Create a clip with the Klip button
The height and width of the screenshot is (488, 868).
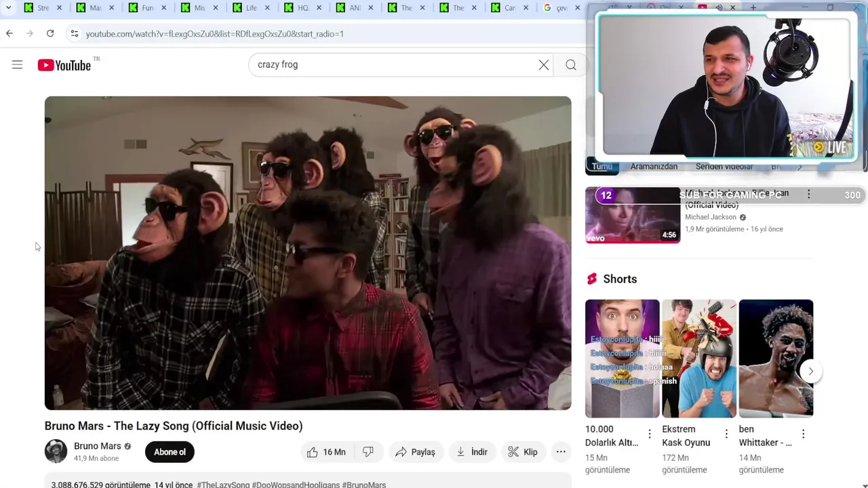pos(523,452)
